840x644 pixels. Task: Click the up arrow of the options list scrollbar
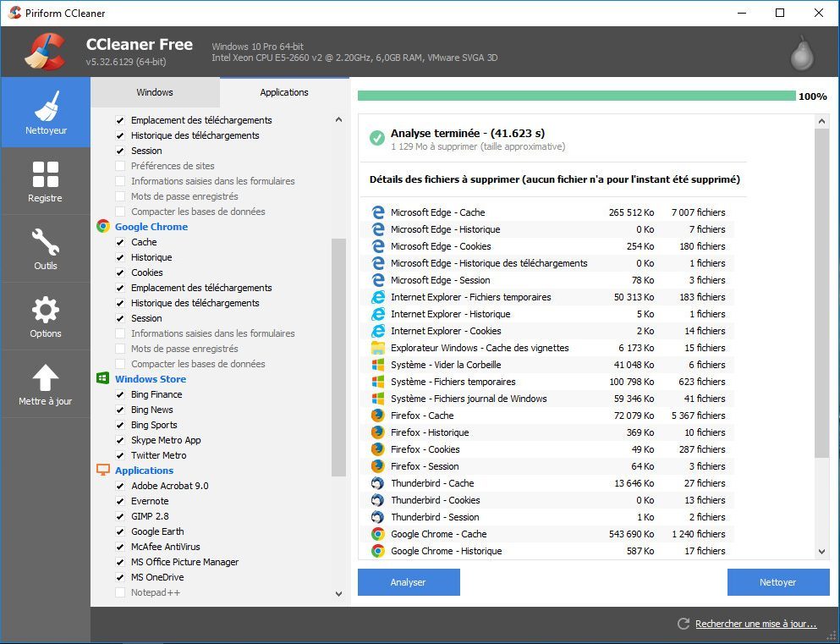pyautogui.click(x=338, y=119)
